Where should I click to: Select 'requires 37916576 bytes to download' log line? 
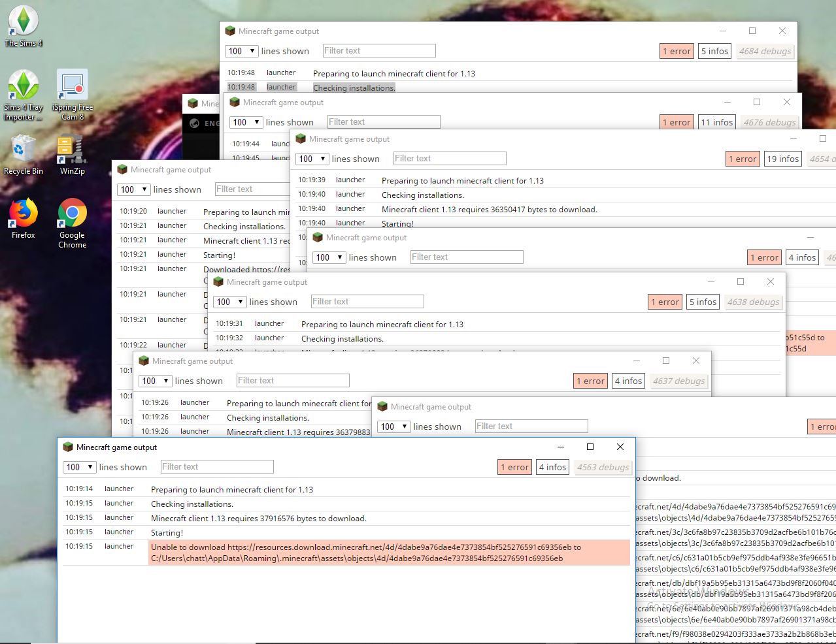coord(346,519)
